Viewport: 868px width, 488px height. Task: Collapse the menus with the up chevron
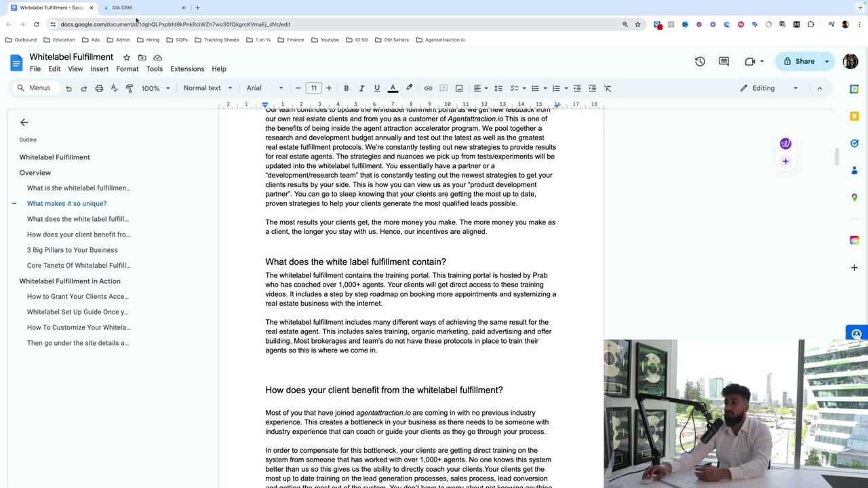(819, 88)
